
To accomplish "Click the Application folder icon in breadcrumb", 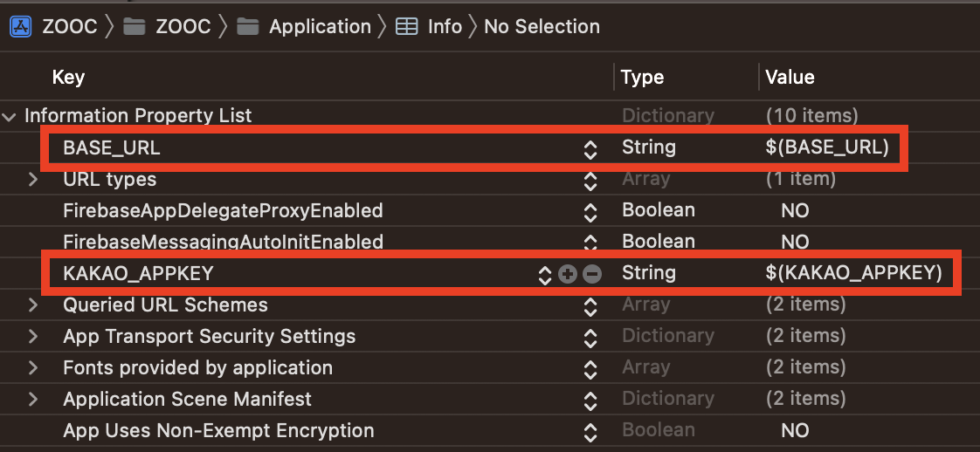I will coord(248,26).
